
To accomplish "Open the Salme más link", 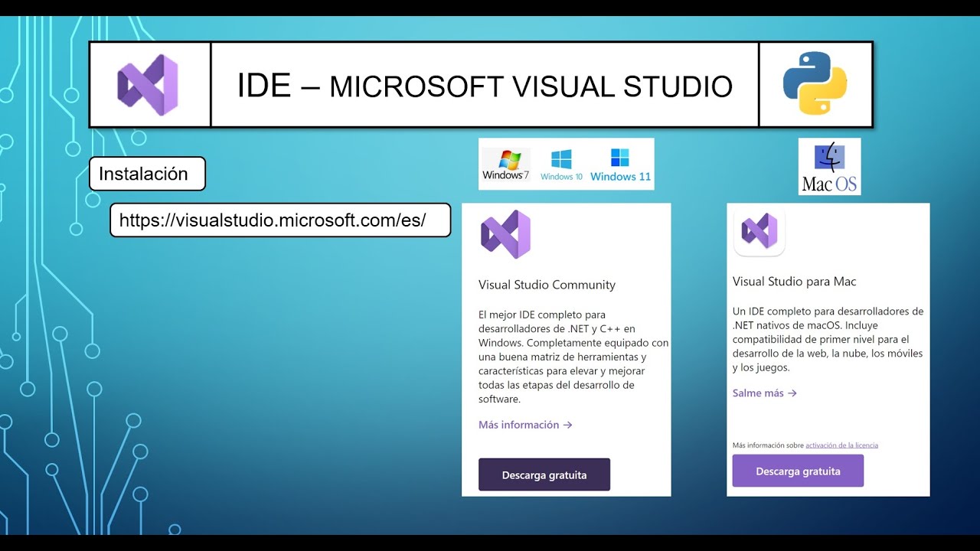I will (x=765, y=393).
